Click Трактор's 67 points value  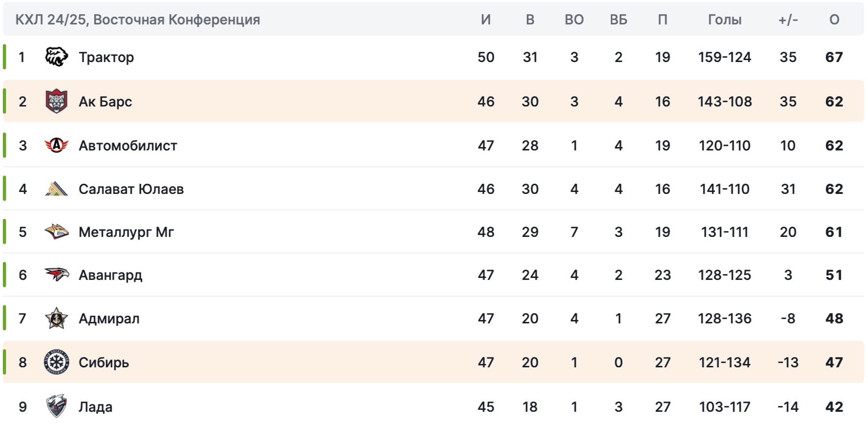point(834,57)
